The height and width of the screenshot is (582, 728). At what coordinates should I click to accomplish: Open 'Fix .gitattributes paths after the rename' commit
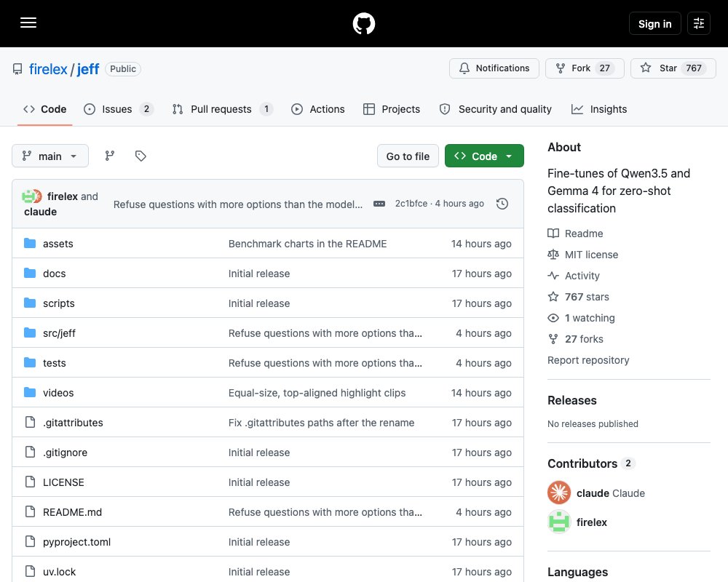click(x=321, y=423)
